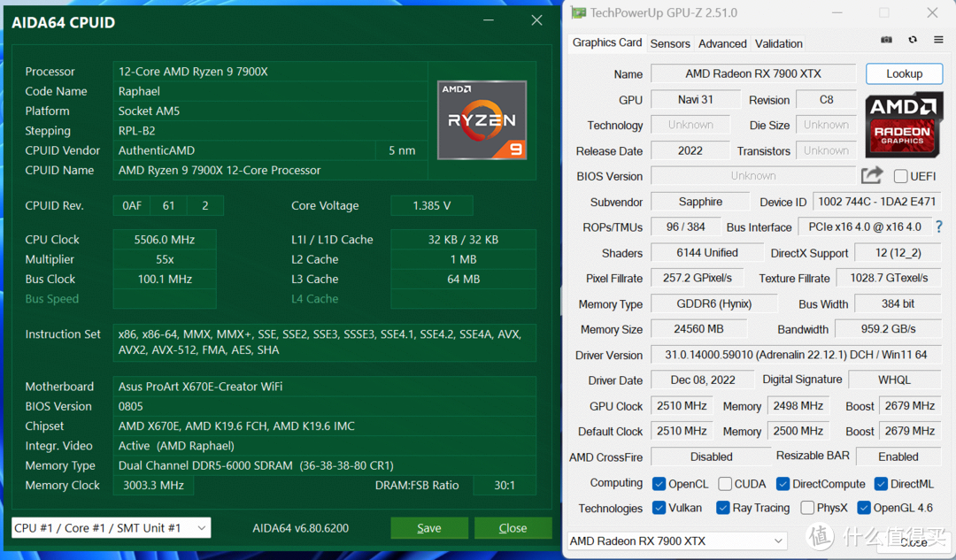Toggle the UEFI checkbox

(900, 176)
